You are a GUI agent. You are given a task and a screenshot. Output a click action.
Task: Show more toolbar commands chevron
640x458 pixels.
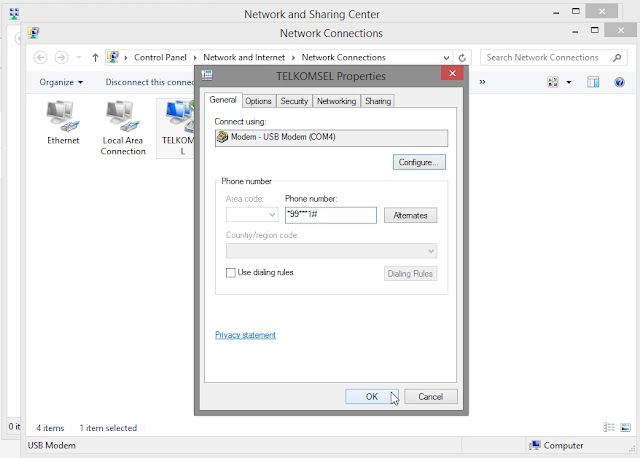point(482,82)
